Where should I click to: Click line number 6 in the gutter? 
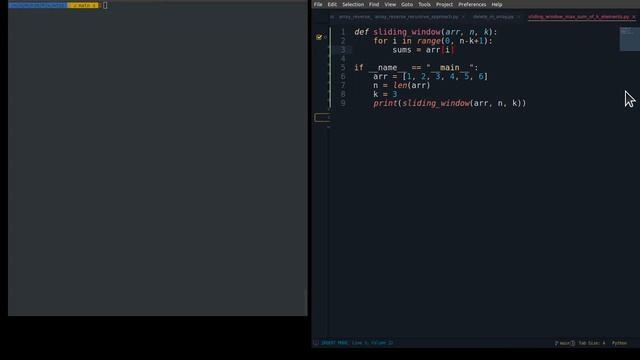pos(343,76)
